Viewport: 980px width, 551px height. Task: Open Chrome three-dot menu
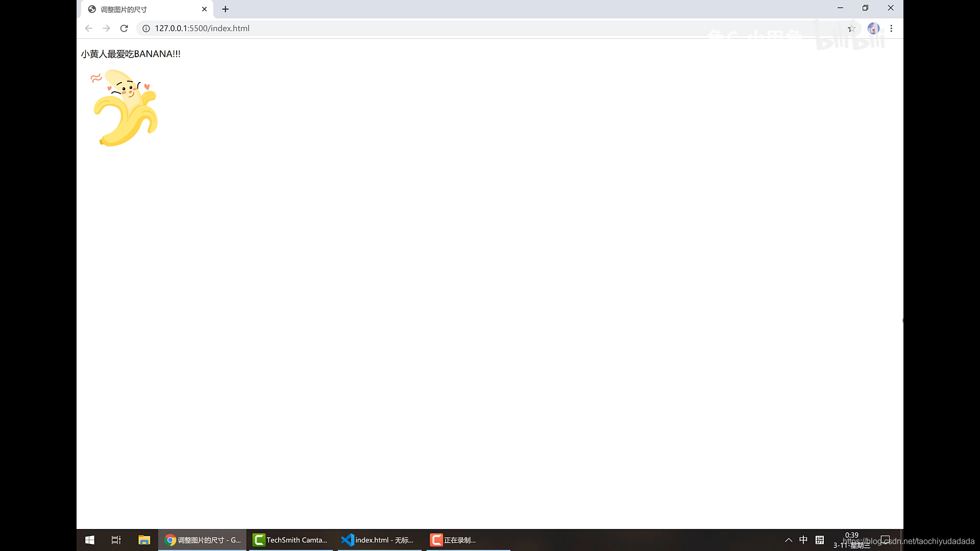[x=891, y=29]
